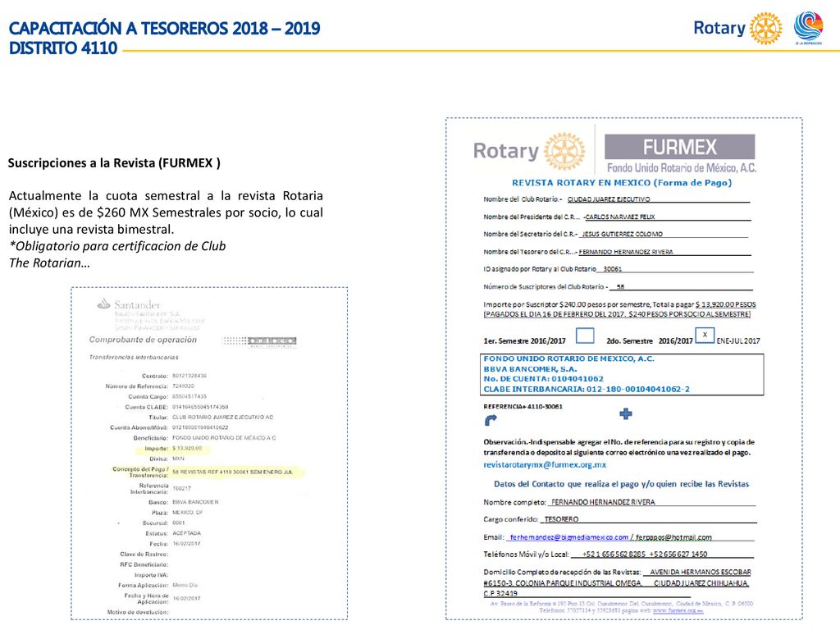This screenshot has height=630, width=840.
Task: Click the total $ 13,920.00 PESOS on the form
Action: 726,304
